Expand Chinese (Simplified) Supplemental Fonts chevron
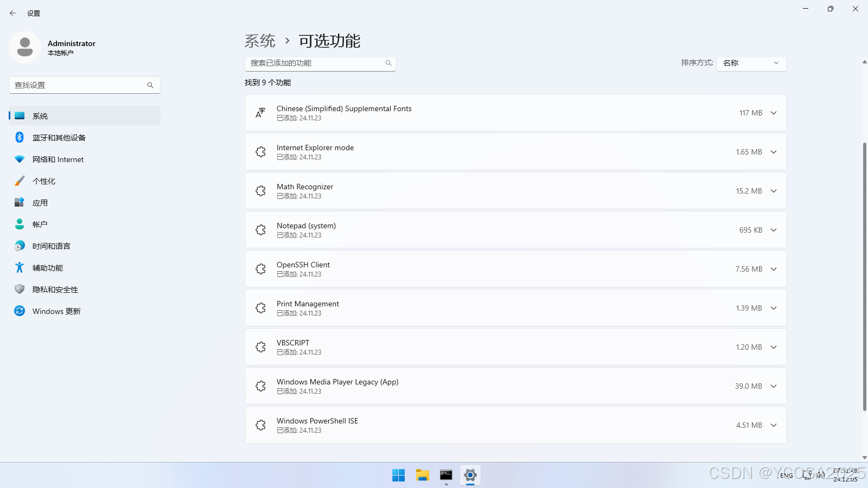 pyautogui.click(x=774, y=113)
